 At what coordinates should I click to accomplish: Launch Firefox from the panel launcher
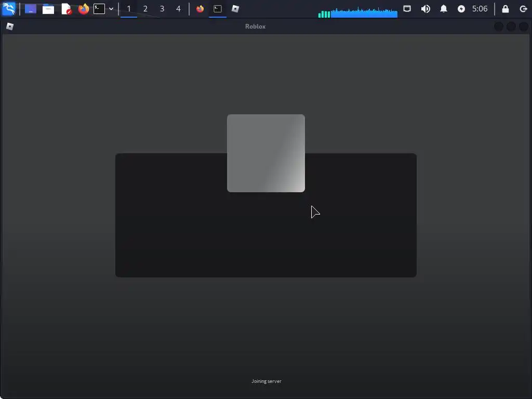[84, 9]
